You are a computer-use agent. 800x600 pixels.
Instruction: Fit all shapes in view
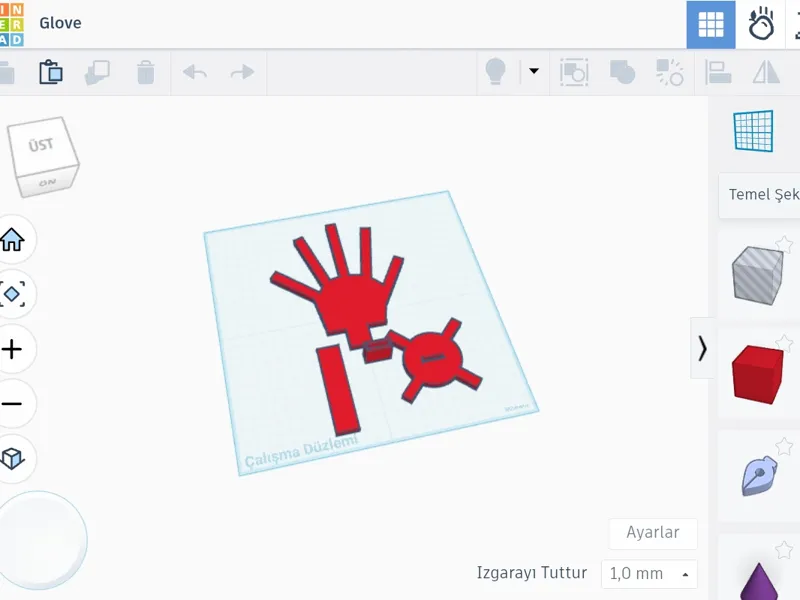[12, 294]
